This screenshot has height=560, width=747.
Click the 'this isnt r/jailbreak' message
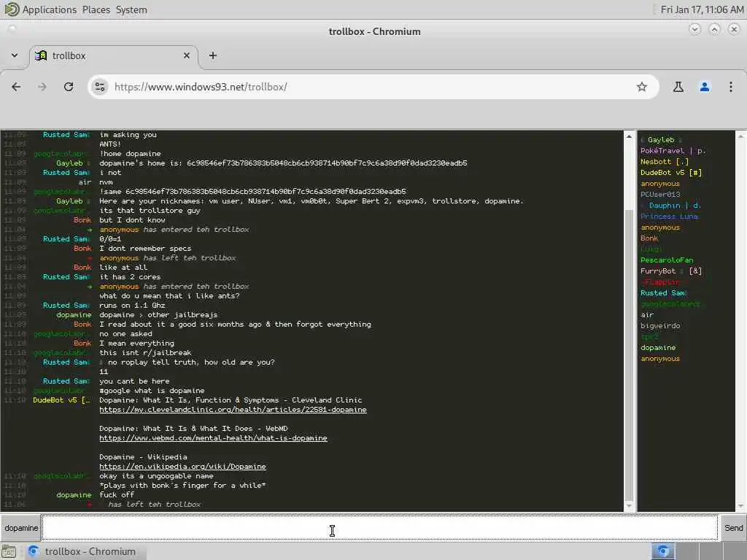(145, 353)
